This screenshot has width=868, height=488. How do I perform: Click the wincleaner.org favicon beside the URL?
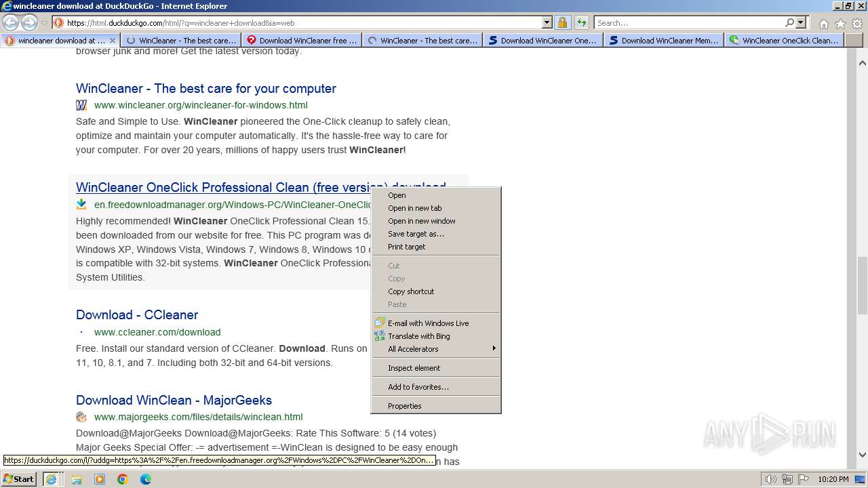81,105
